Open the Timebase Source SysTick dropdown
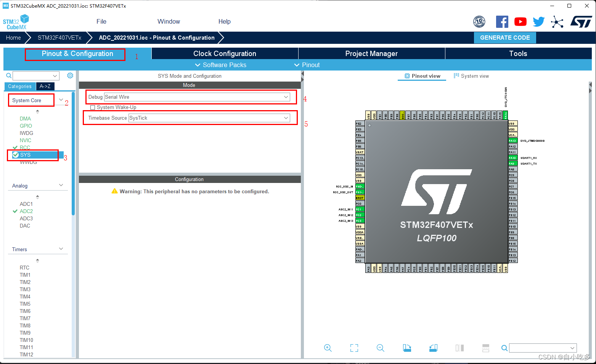 coord(209,118)
